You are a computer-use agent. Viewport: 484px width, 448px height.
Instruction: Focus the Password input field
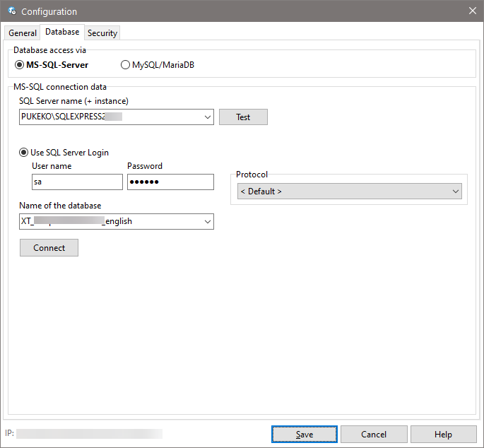[x=170, y=182]
